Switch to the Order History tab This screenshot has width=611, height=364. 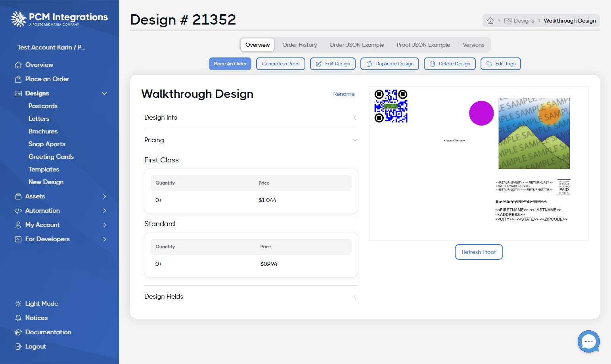click(x=300, y=45)
